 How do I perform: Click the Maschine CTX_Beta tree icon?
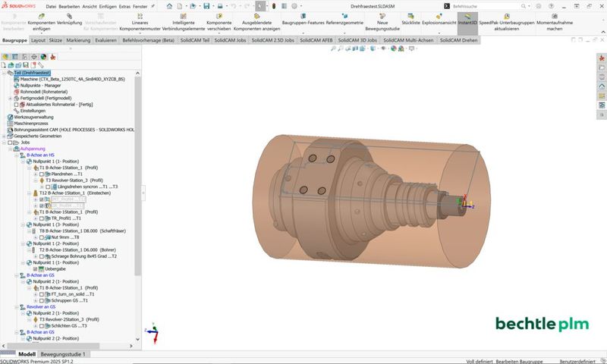(16, 79)
